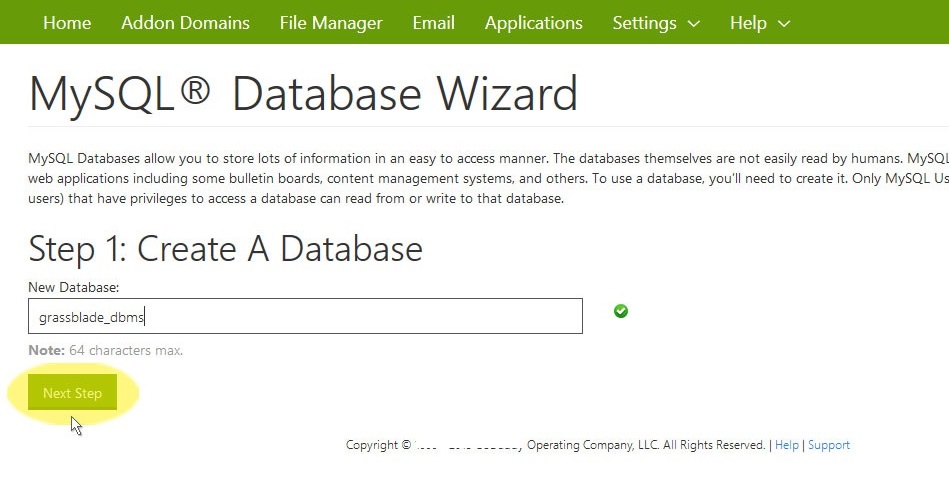The height and width of the screenshot is (483, 949).
Task: Expand the chevron arrow beside Settings
Action: (694, 23)
